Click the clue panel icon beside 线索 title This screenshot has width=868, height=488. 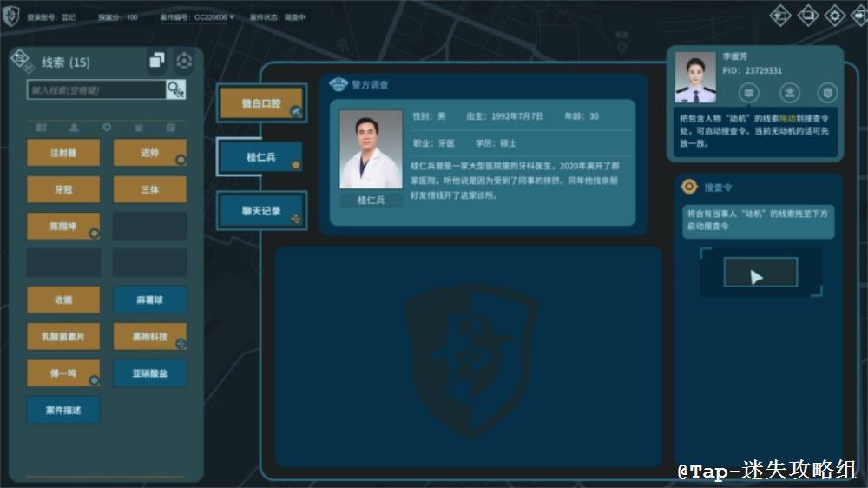(23, 61)
